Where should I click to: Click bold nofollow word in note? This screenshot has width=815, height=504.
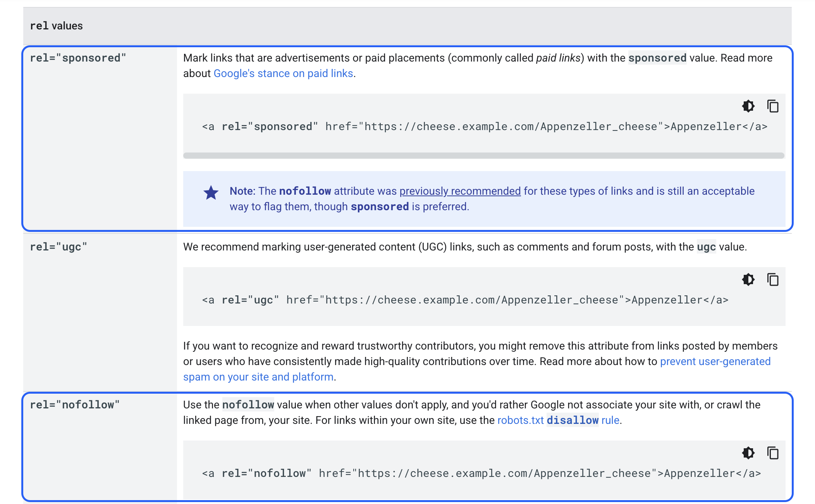tap(305, 191)
